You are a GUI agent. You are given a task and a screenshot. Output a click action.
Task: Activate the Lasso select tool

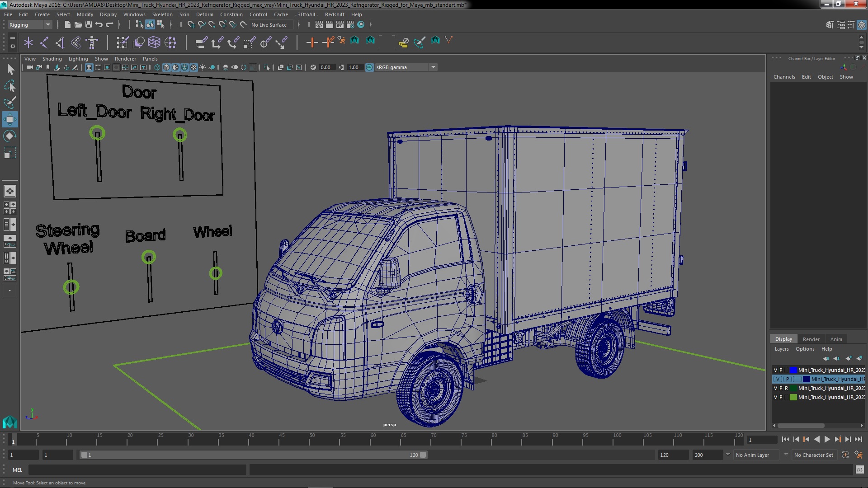point(10,86)
